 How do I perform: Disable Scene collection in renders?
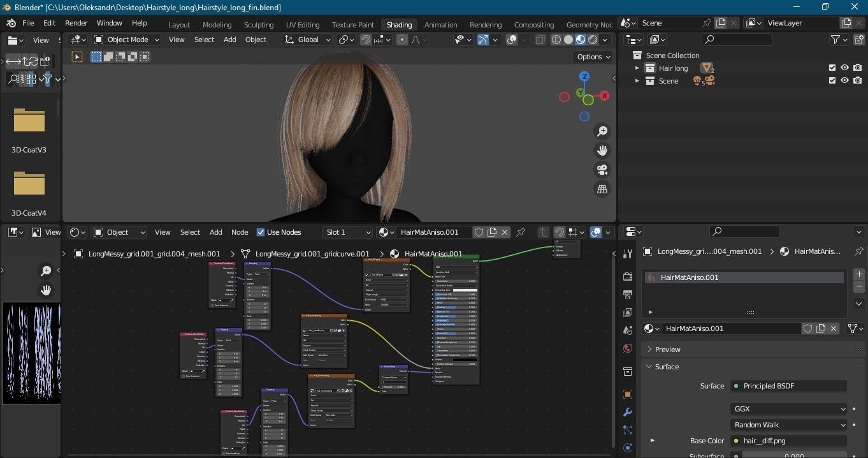[858, 81]
